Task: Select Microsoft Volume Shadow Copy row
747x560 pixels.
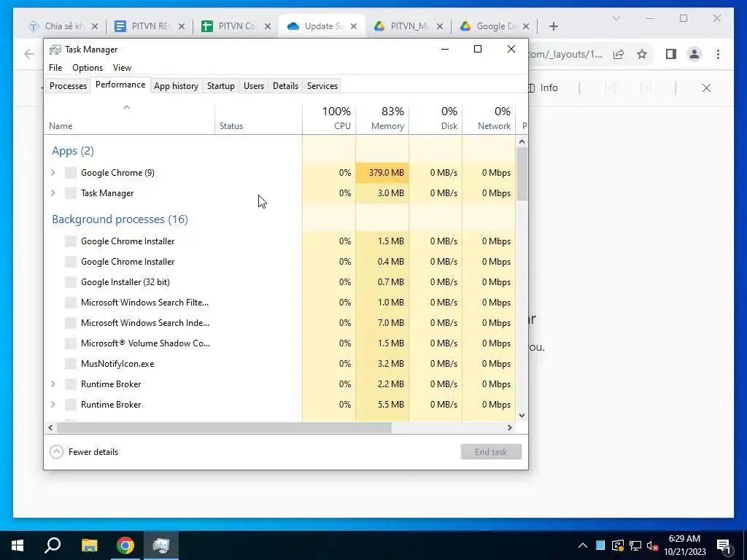Action: pos(280,343)
